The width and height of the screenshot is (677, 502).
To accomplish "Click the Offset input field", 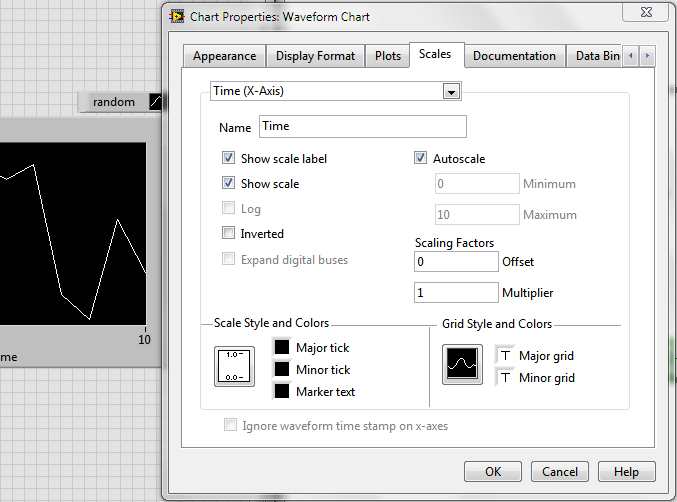I will coord(456,262).
